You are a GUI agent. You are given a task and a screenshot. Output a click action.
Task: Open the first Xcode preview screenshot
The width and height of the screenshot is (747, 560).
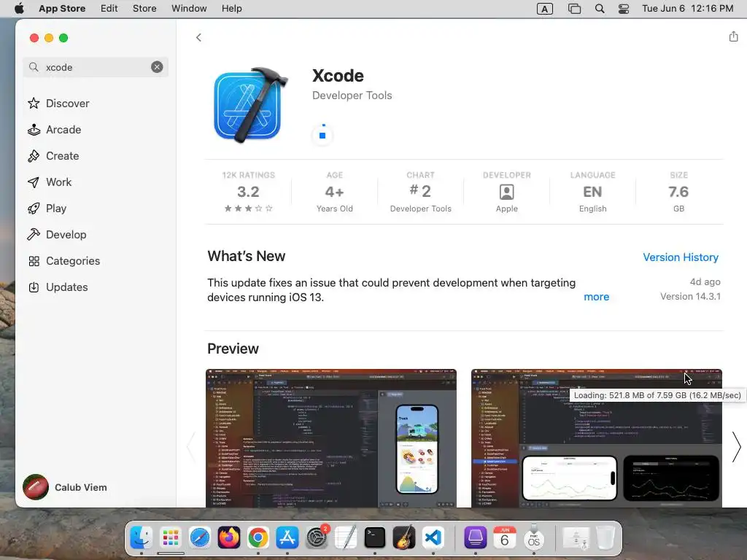tap(331, 438)
